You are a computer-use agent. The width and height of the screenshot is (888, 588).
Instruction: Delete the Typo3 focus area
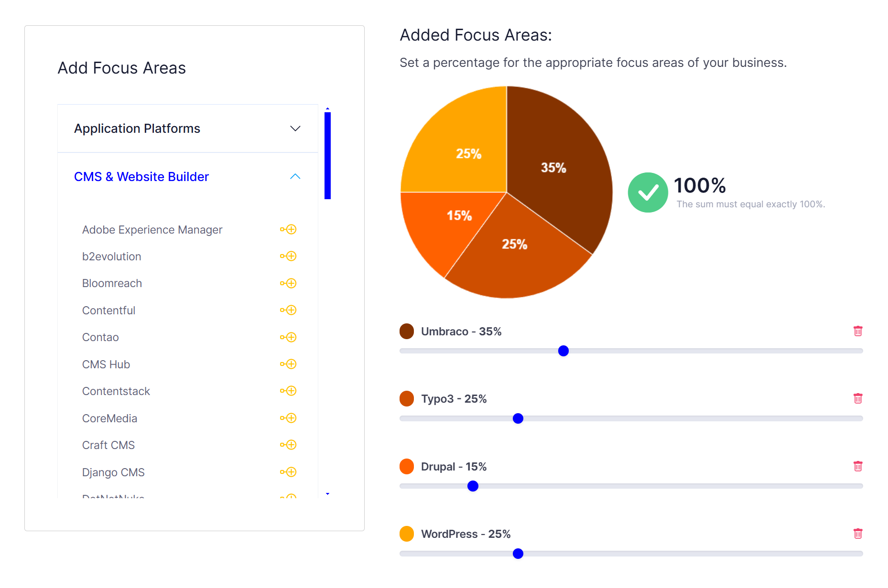[858, 398]
